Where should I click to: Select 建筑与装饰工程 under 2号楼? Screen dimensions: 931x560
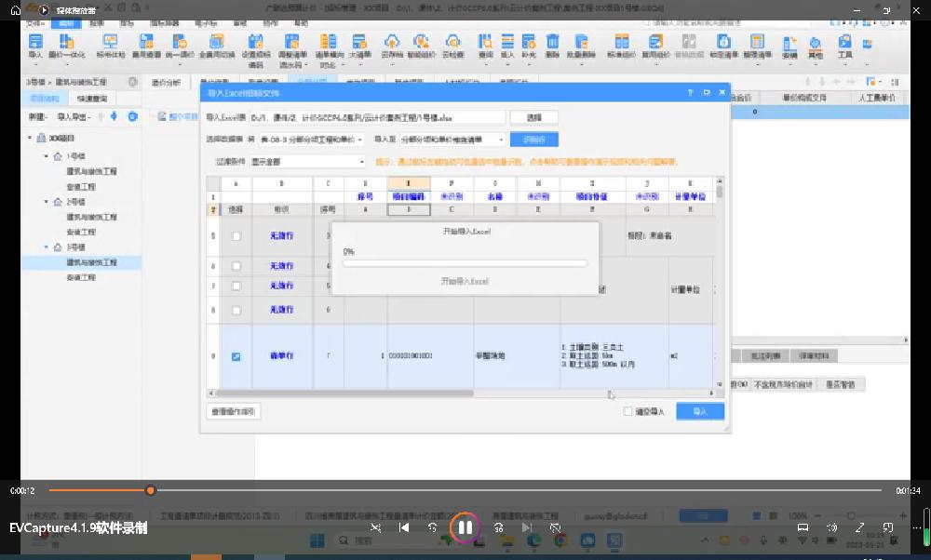pyautogui.click(x=91, y=217)
